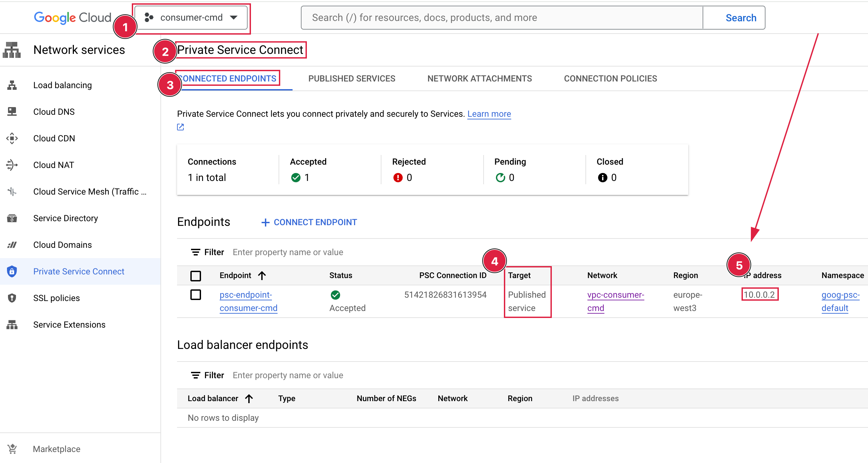
Task: Click the Cloud DNS sidebar icon
Action: click(x=12, y=112)
